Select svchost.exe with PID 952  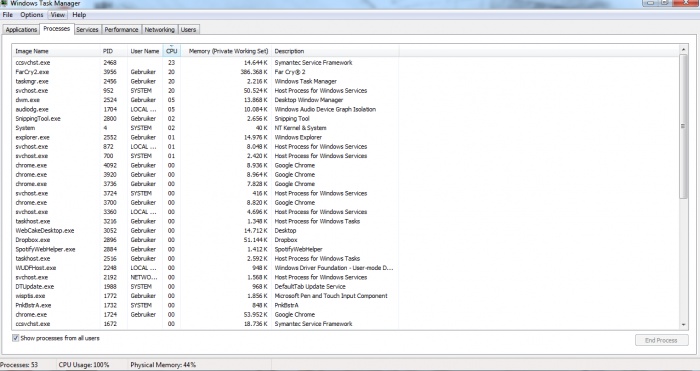205,91
